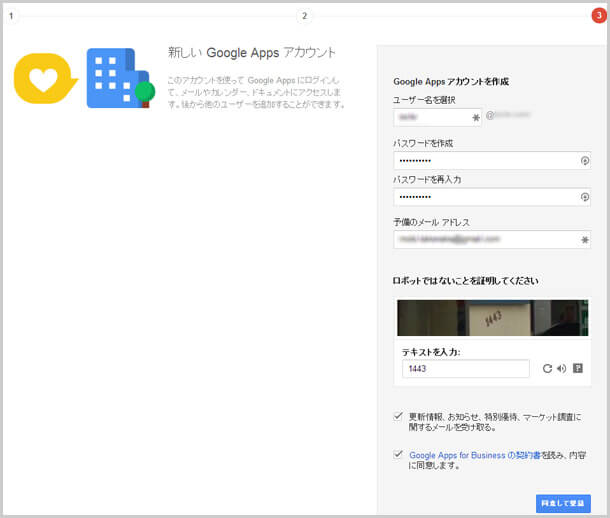Click label ロボットではないことを証明してください
The width and height of the screenshot is (610, 518).
tap(466, 281)
